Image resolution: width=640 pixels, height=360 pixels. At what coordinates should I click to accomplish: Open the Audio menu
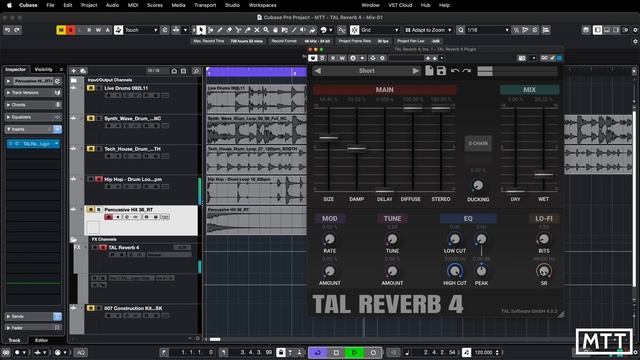coord(112,5)
